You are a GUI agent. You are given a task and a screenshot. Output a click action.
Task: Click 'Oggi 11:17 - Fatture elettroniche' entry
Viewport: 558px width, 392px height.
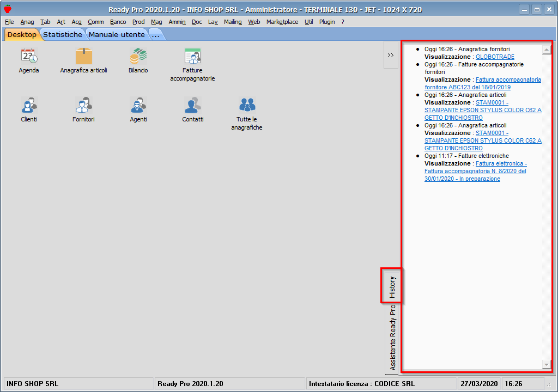point(466,156)
